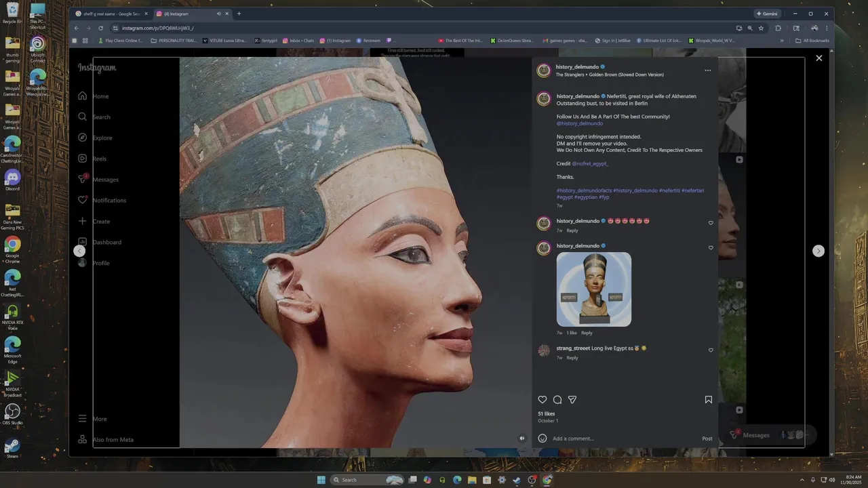Open Notifications in Instagram sidebar
Screen dimensions: 868x488
[x=102, y=201]
